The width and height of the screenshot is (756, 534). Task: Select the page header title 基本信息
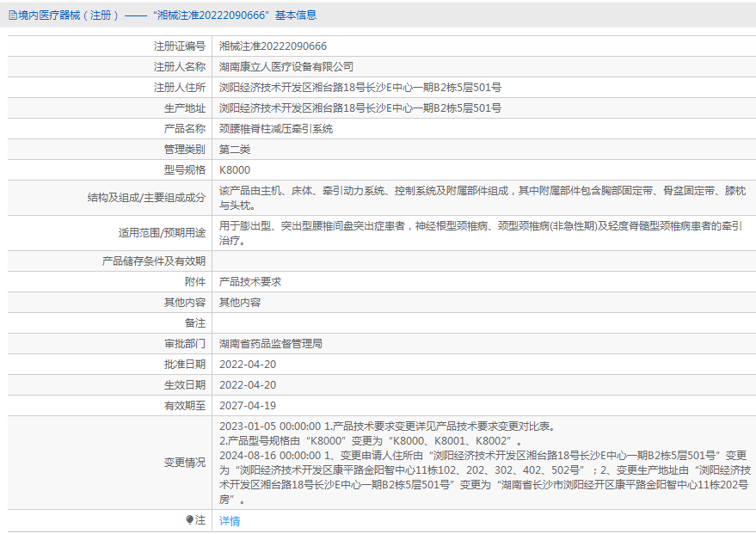tap(296, 15)
